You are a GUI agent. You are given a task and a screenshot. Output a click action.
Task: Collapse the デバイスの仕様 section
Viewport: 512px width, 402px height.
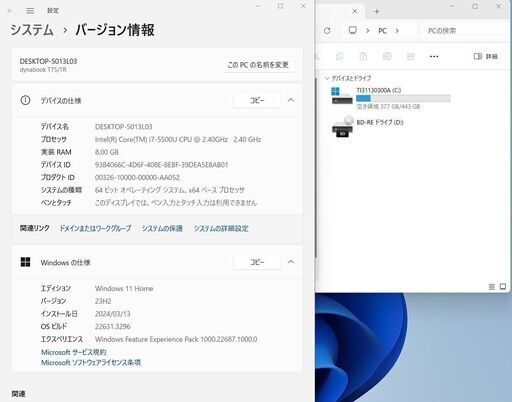click(291, 100)
